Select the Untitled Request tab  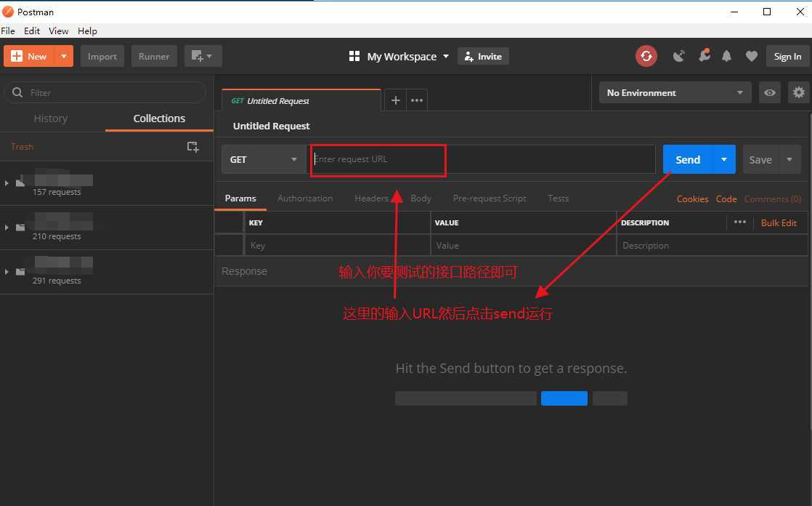301,100
